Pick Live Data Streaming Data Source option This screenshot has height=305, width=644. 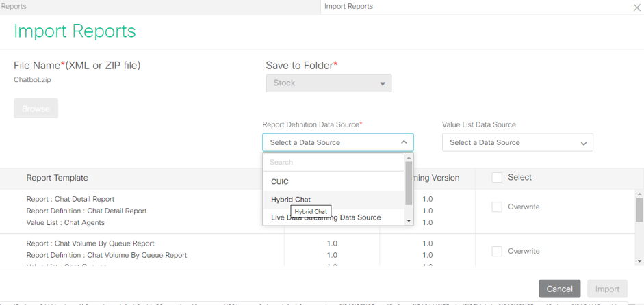click(326, 217)
